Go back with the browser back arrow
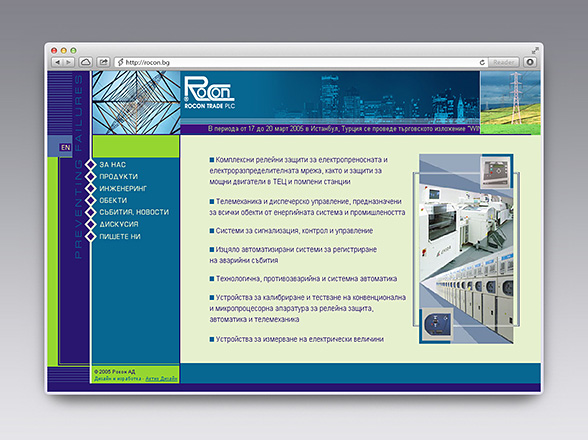Screen dimensions: 588x440 click(57, 62)
